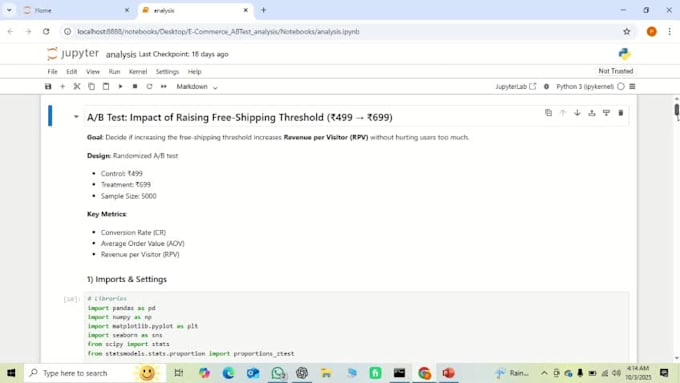The width and height of the screenshot is (680, 383).
Task: Open the notifications center icon
Action: [664, 373]
